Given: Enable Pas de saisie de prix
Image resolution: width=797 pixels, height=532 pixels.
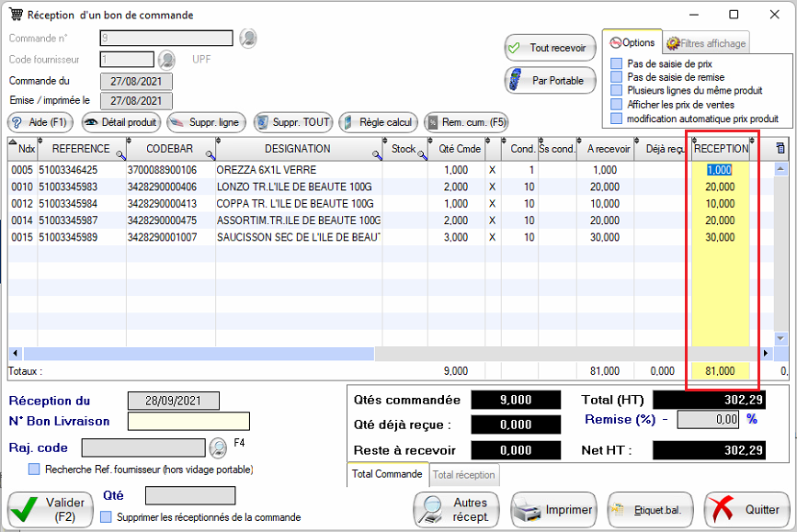Looking at the screenshot, I should tap(617, 63).
